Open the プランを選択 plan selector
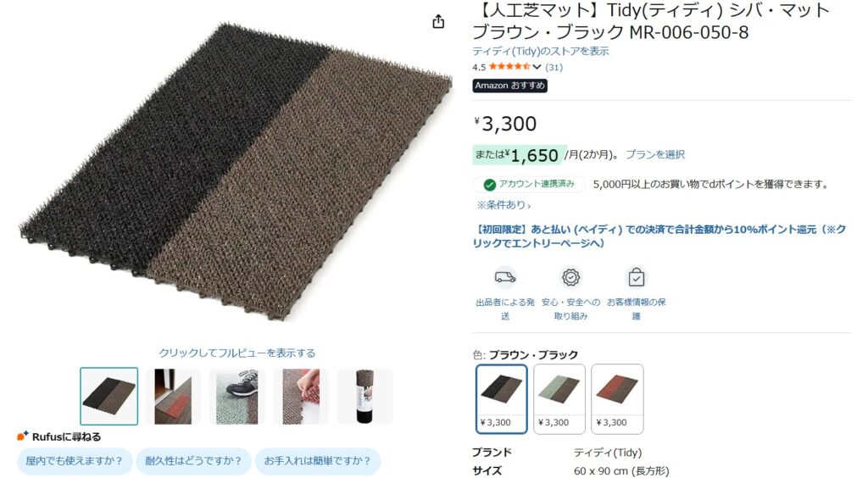The image size is (868, 478). click(x=655, y=155)
